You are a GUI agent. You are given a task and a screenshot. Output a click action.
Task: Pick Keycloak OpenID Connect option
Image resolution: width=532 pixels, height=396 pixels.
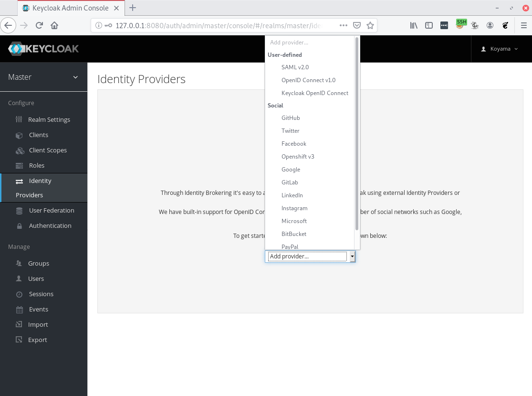(x=314, y=93)
